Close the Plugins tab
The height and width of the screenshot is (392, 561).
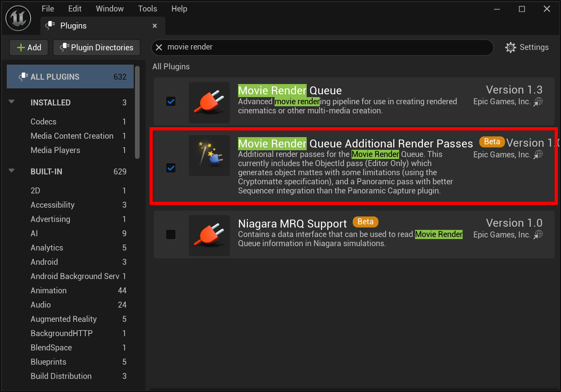point(155,26)
